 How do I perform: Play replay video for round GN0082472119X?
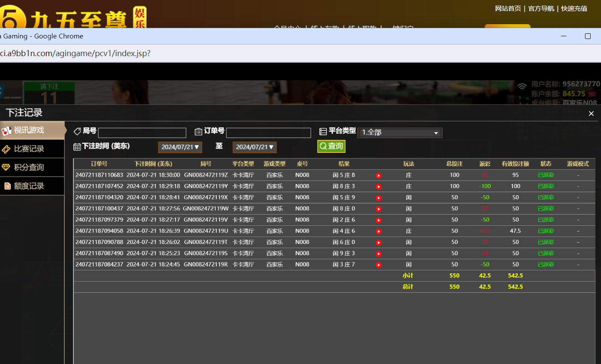(x=378, y=198)
